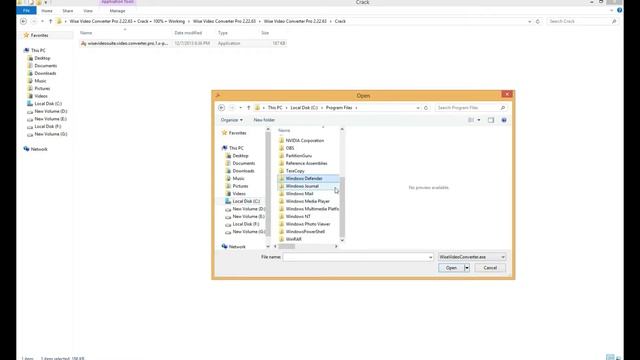Click navigation pane scrollbar in Open dialog
The width and height of the screenshot is (640, 360).
pyautogui.click(x=268, y=184)
